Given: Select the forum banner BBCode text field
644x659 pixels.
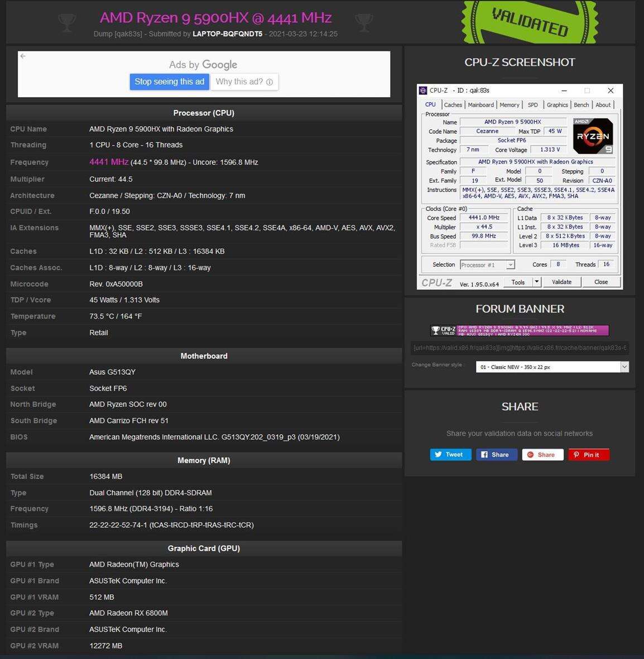Looking at the screenshot, I should click(520, 348).
